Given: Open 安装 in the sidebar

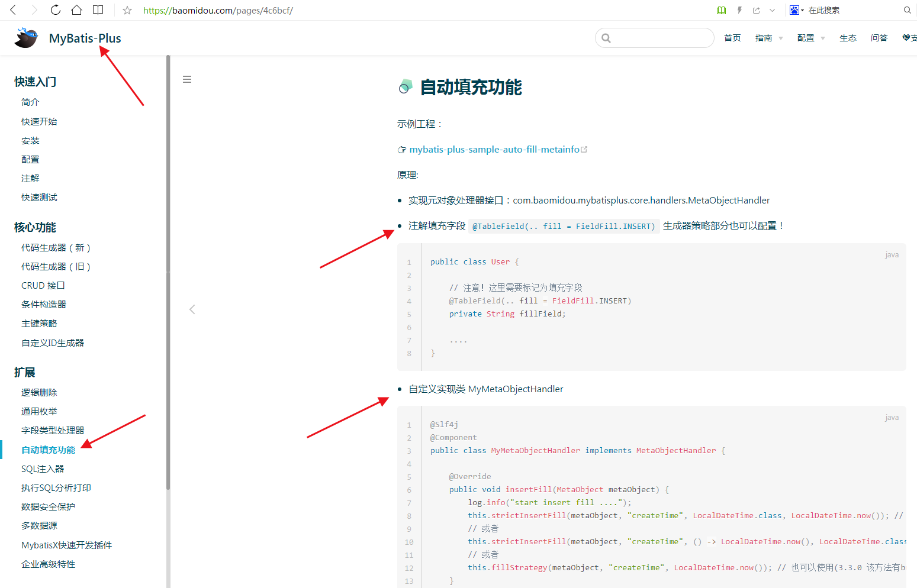Looking at the screenshot, I should tap(30, 141).
